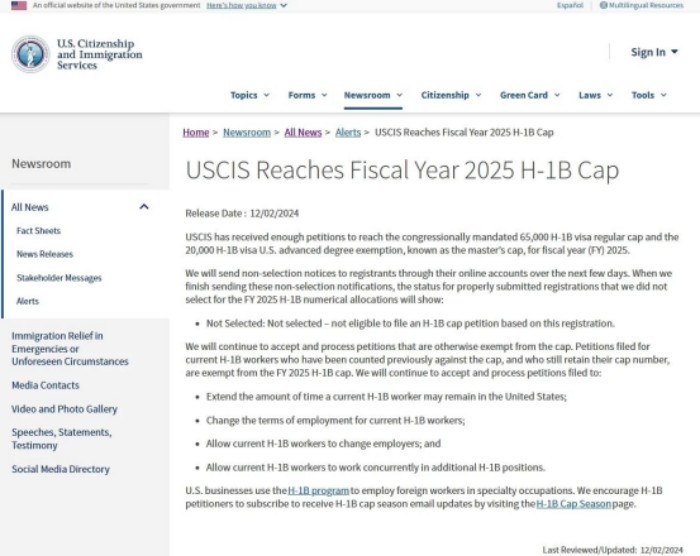Viewport: 700px width, 556px height.
Task: Click the globe icon beside Multilingual Resources
Action: coord(603,6)
